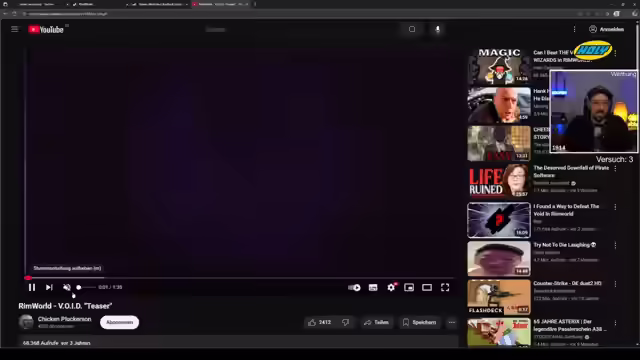Open the bald man video thumbnail
The width and height of the screenshot is (640, 360).
click(x=499, y=105)
